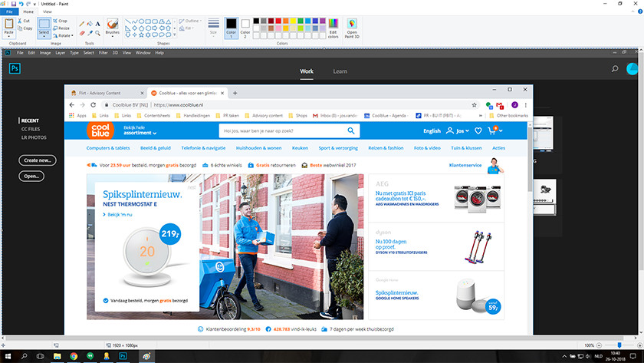
Task: Click the Windows Start button
Action: (x=9, y=356)
